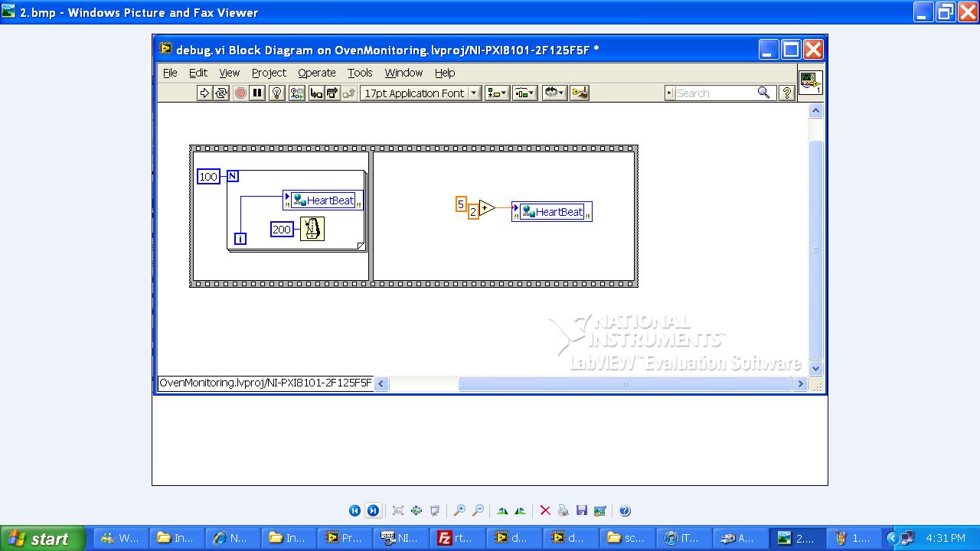Toggle Retain Wire Values button
The width and height of the screenshot is (980, 551).
pos(297,93)
